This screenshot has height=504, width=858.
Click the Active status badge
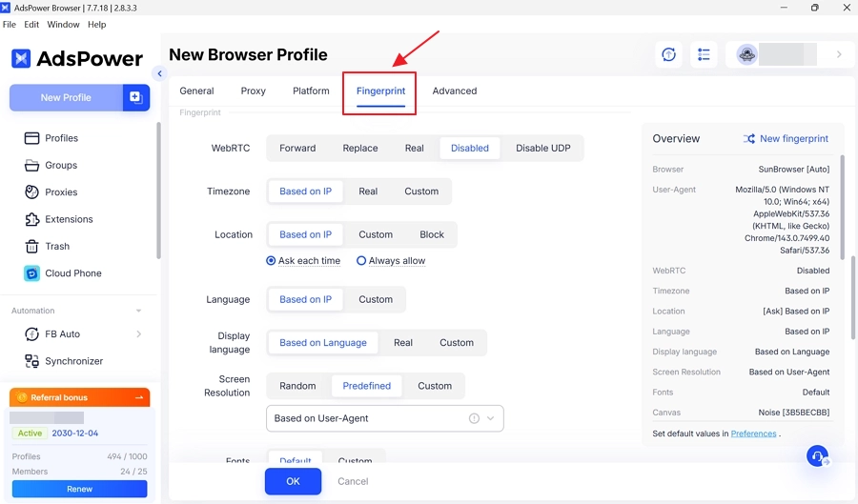30,433
